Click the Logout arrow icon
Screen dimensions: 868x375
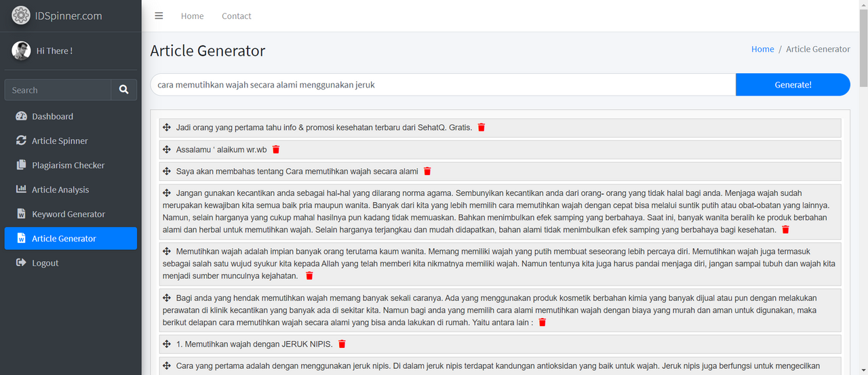pyautogui.click(x=21, y=262)
